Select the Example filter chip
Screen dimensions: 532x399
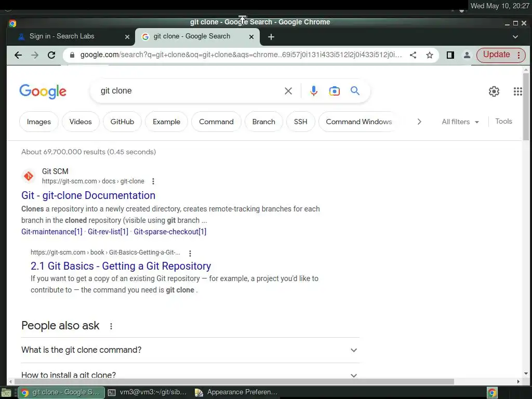point(166,122)
